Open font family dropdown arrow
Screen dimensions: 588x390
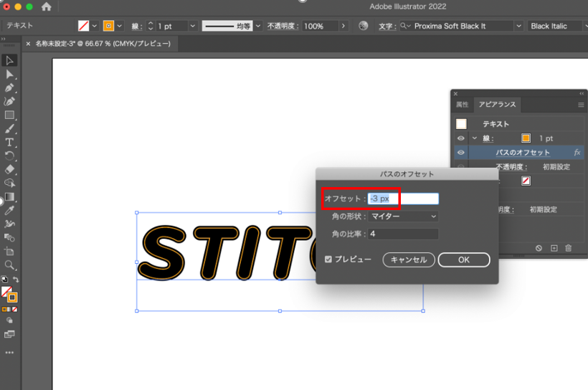tap(518, 26)
